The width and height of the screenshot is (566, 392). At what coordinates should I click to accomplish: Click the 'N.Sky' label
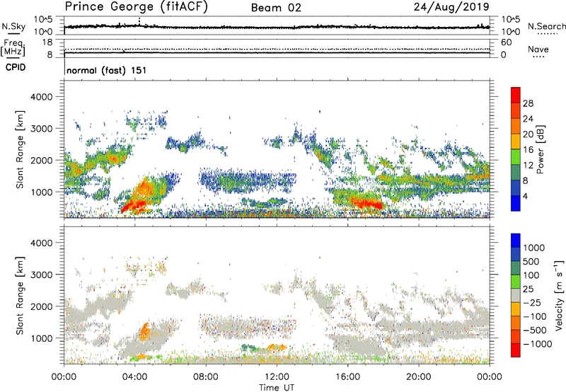click(13, 26)
